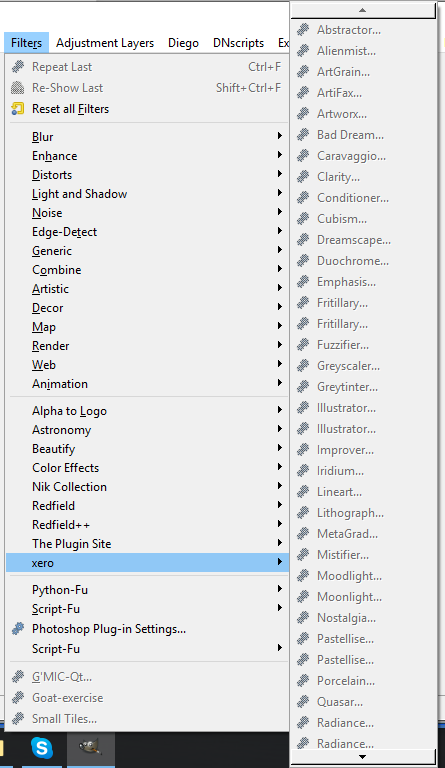Open the Diego menu
445x768 pixels.
[184, 43]
